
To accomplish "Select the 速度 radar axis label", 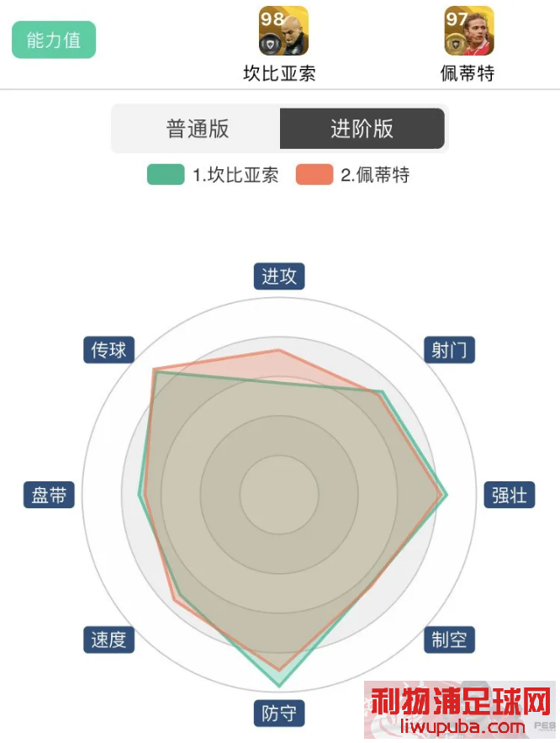I will pyautogui.click(x=108, y=640).
